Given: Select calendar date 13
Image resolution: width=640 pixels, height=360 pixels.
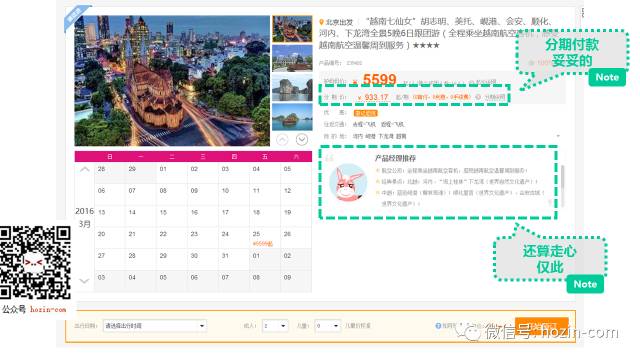Looking at the screenshot, I should pos(110,216).
